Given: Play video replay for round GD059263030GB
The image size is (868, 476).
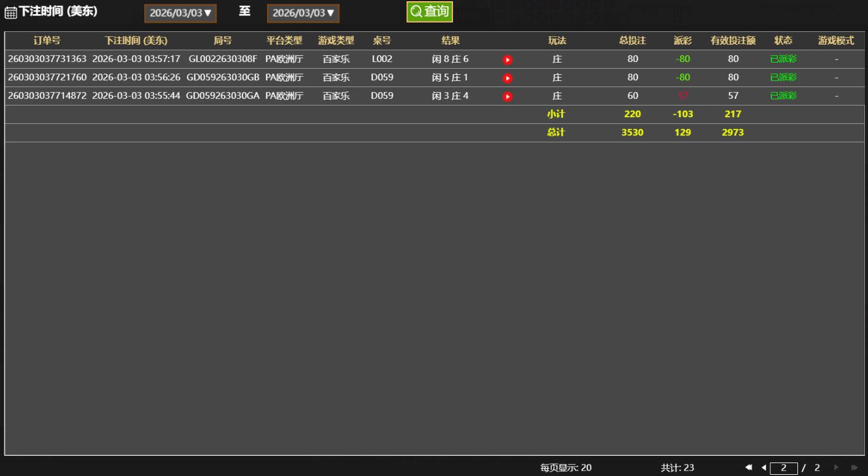Looking at the screenshot, I should [507, 78].
